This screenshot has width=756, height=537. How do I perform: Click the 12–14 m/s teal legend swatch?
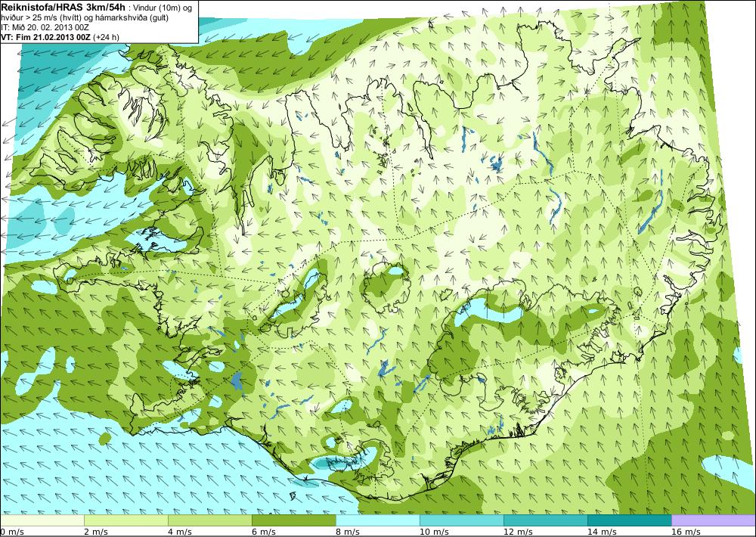546,520
